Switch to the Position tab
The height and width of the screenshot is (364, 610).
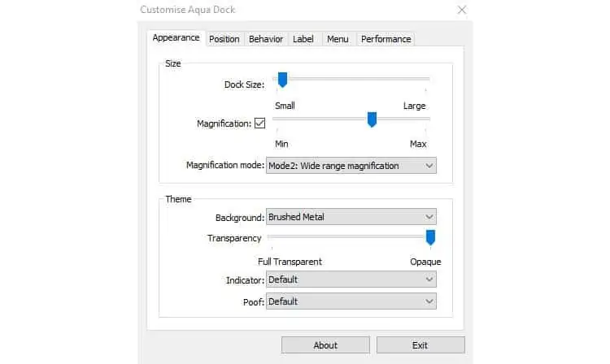[224, 39]
